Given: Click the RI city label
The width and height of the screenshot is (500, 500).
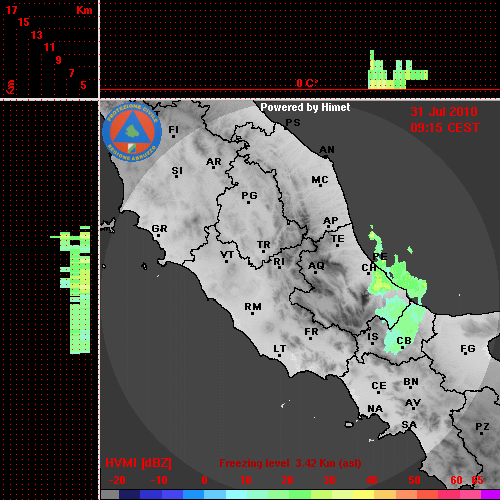Looking at the screenshot, I should click(x=279, y=262).
